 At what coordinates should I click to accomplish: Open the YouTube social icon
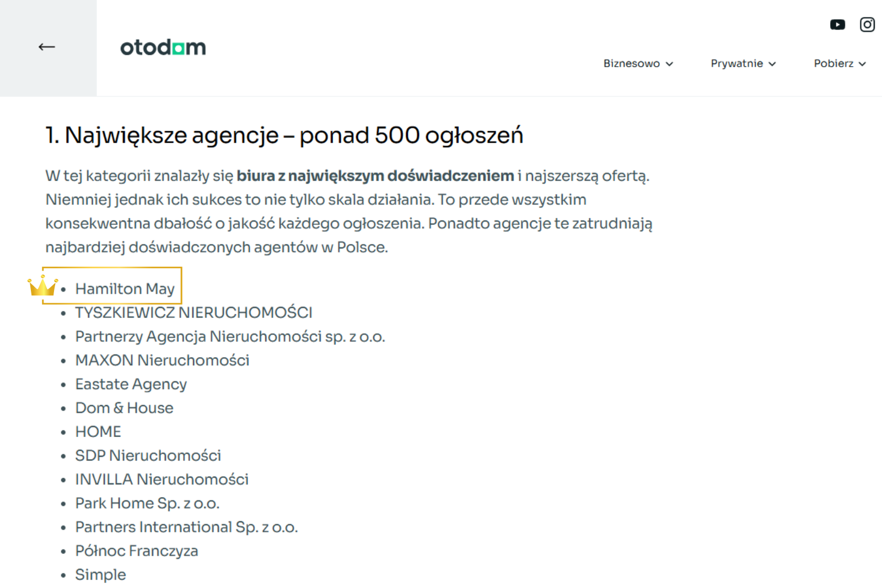tap(837, 25)
